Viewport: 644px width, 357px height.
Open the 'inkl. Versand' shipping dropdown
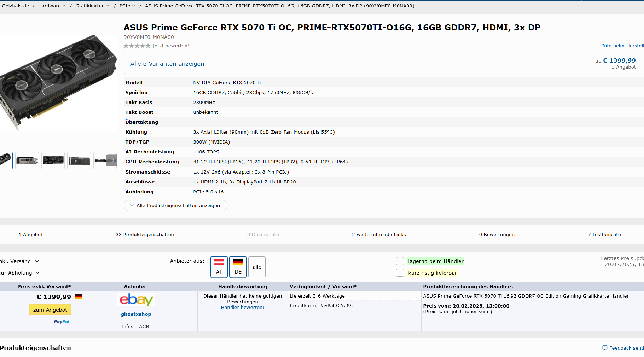19,261
